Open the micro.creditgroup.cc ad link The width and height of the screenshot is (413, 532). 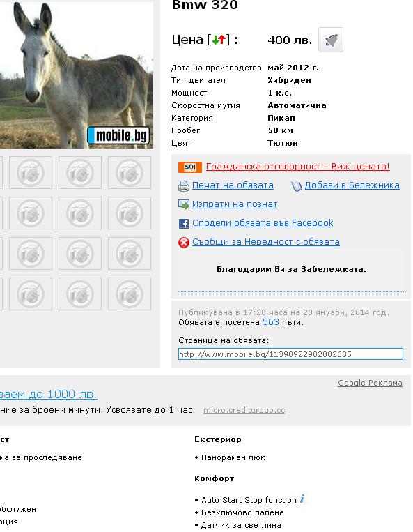244,410
